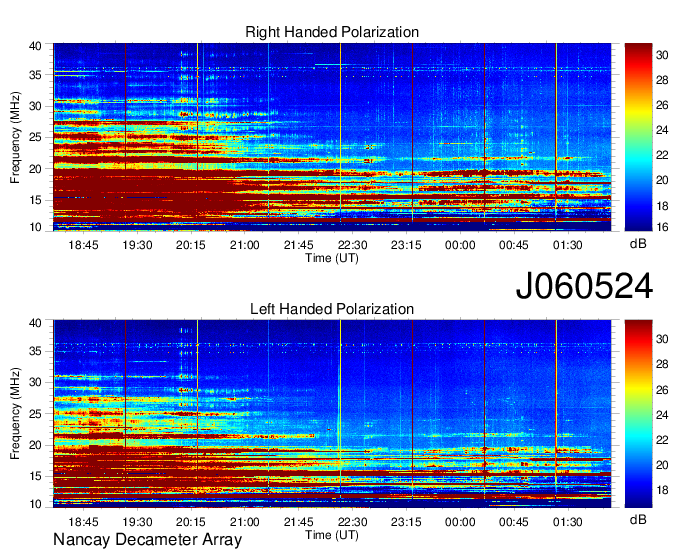The height and width of the screenshot is (552, 680).
Task: Click 00:45 time tick on left-handed plot
Action: tap(514, 522)
